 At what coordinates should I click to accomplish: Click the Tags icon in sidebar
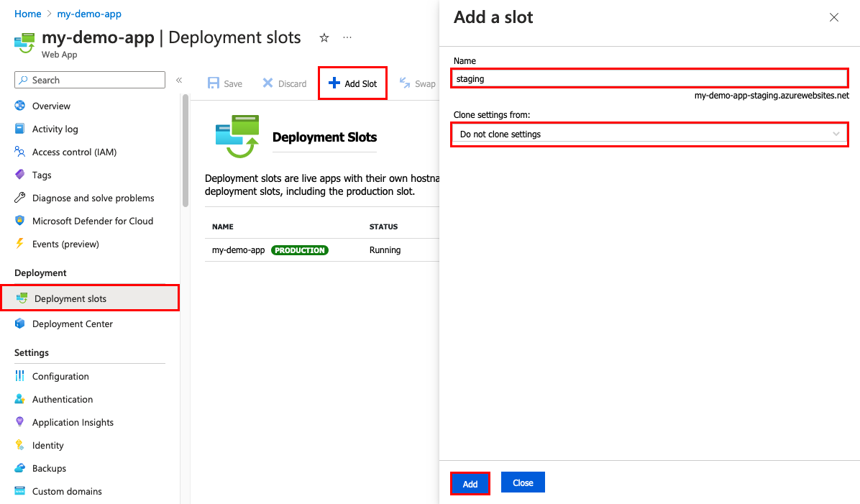[19, 175]
